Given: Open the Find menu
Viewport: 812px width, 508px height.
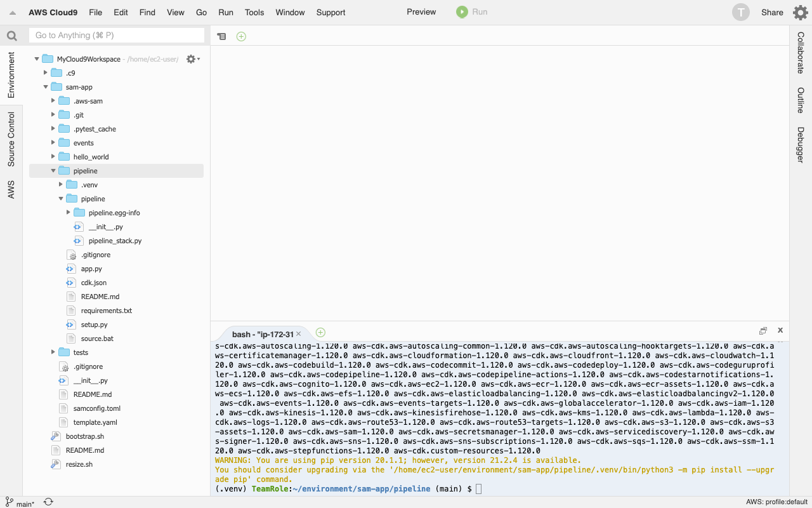Looking at the screenshot, I should click(x=147, y=12).
